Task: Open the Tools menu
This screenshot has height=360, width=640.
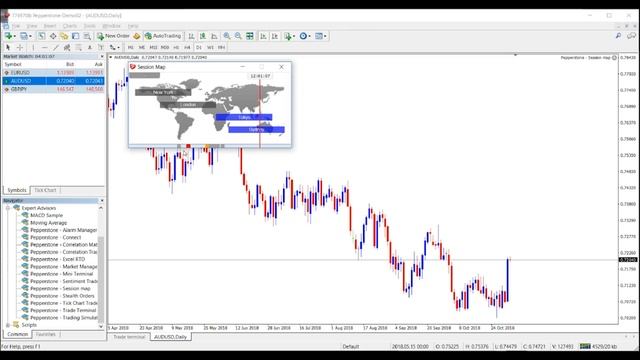Action: click(89, 26)
